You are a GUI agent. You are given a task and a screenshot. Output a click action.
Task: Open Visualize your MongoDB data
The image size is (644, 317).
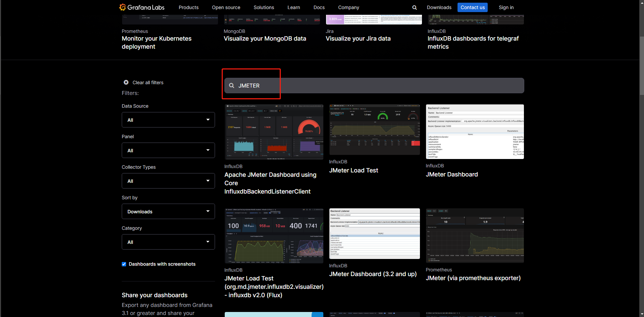tap(265, 39)
